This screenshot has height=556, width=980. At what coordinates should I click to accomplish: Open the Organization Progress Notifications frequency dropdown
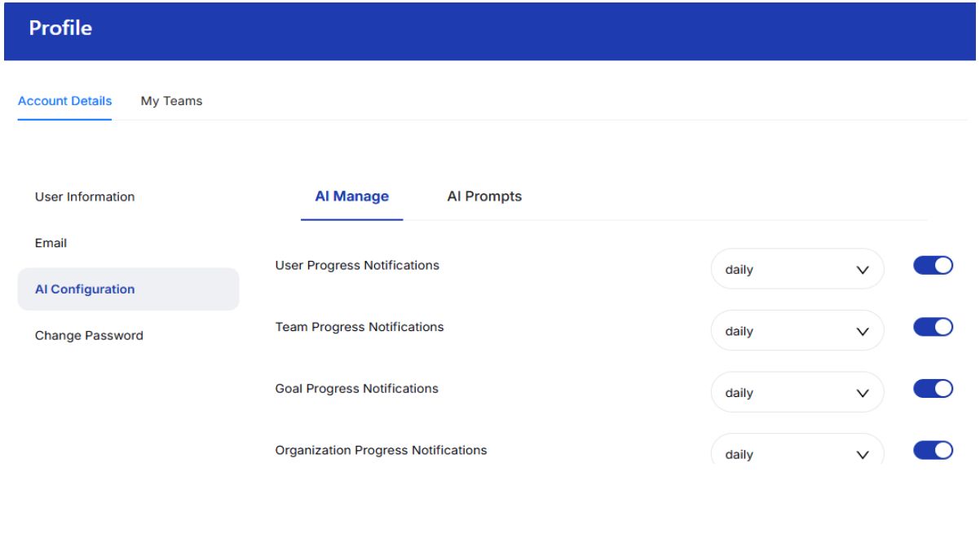click(x=797, y=452)
